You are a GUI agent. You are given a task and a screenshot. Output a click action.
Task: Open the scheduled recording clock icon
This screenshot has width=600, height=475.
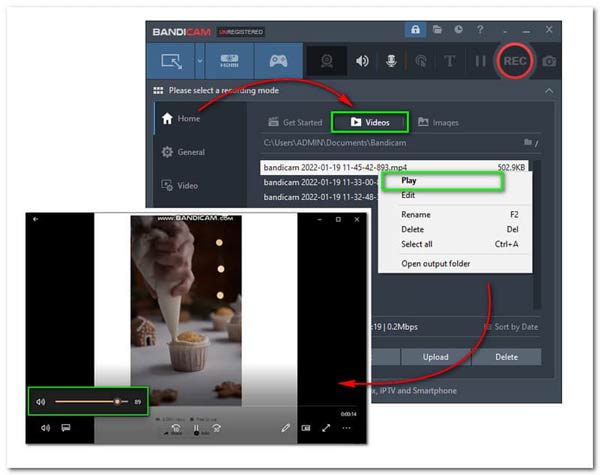point(458,29)
